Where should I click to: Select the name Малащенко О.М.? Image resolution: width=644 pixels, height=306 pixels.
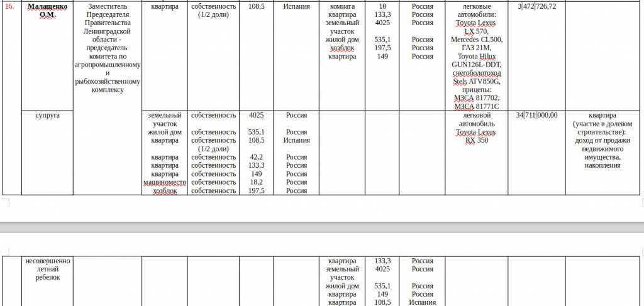coord(42,10)
